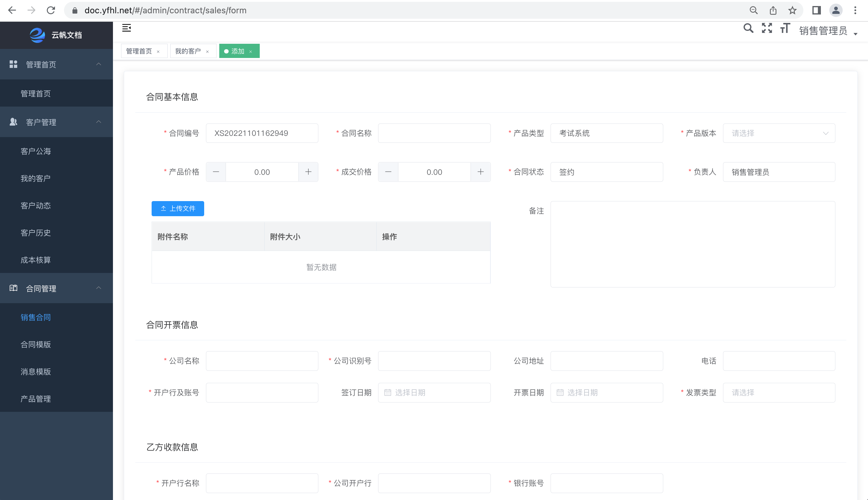Open 成本核算 in sidebar
The width and height of the screenshot is (868, 500).
[56, 260]
